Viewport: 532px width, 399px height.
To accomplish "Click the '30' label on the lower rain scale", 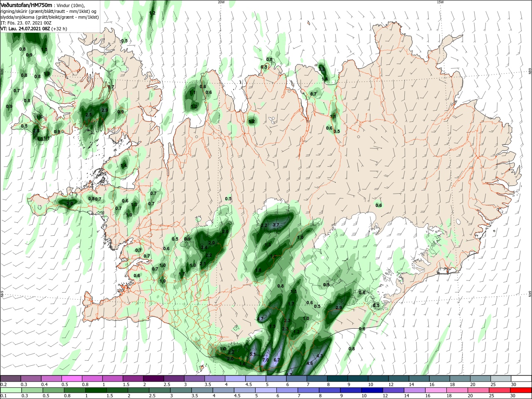I will [513, 396].
